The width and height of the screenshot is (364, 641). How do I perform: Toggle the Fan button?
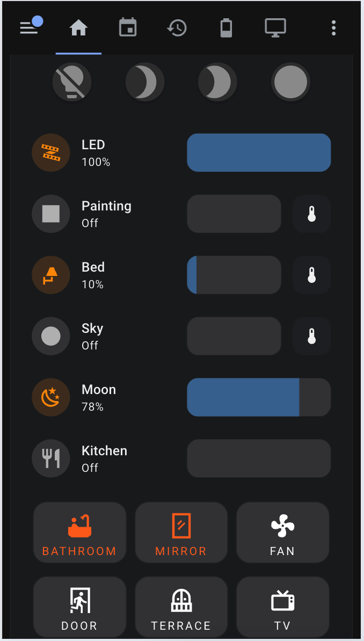pyautogui.click(x=282, y=533)
